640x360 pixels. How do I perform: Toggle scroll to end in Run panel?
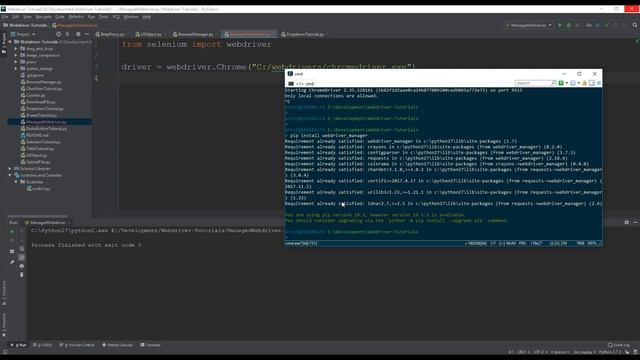[22, 257]
